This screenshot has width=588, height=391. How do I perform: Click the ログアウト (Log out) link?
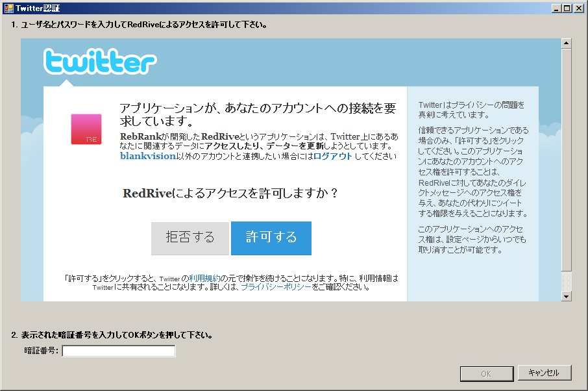coord(333,156)
